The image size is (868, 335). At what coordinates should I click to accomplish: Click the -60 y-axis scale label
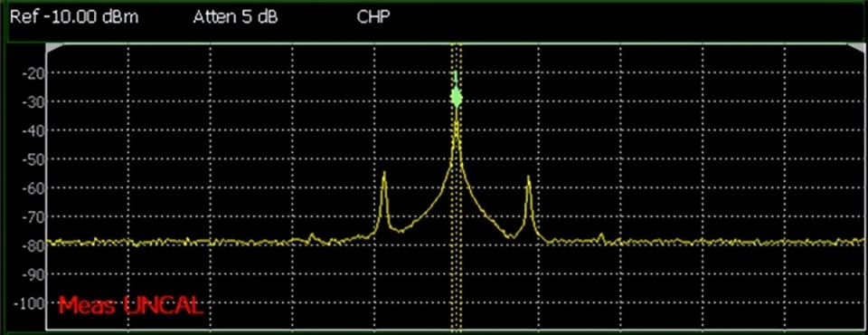coord(34,188)
